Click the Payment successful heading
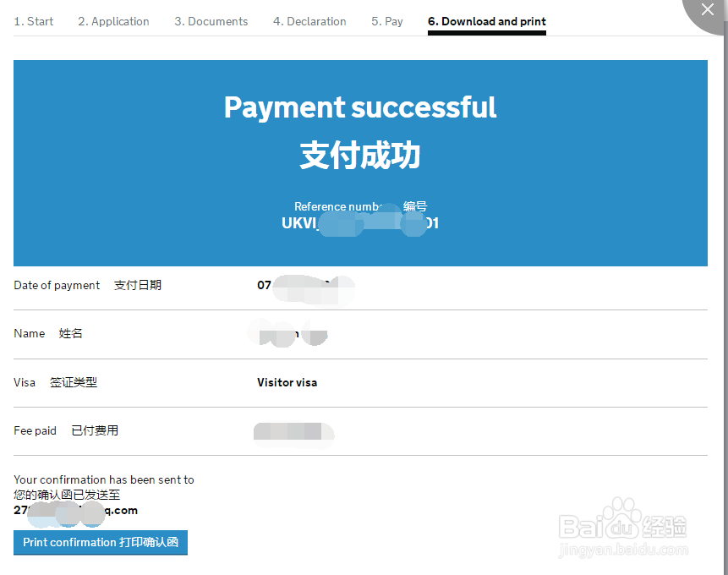The height and width of the screenshot is (575, 728). 360,107
